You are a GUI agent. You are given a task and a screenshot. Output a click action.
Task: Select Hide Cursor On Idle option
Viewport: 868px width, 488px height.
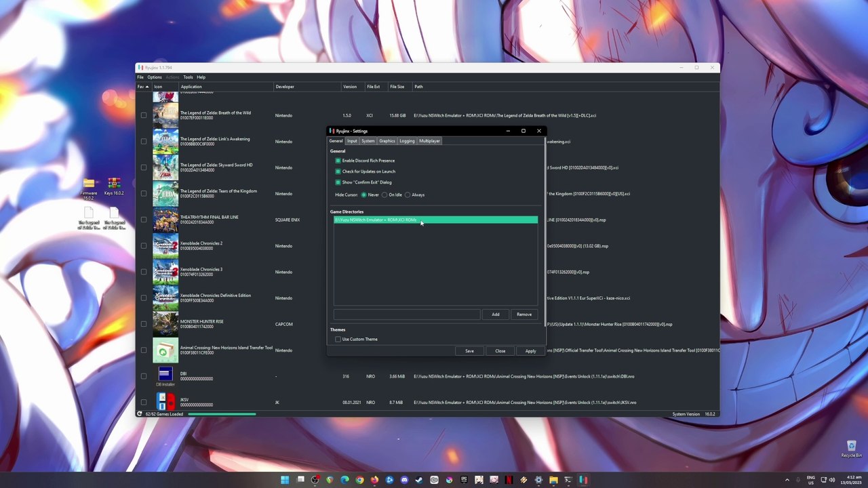pos(384,195)
